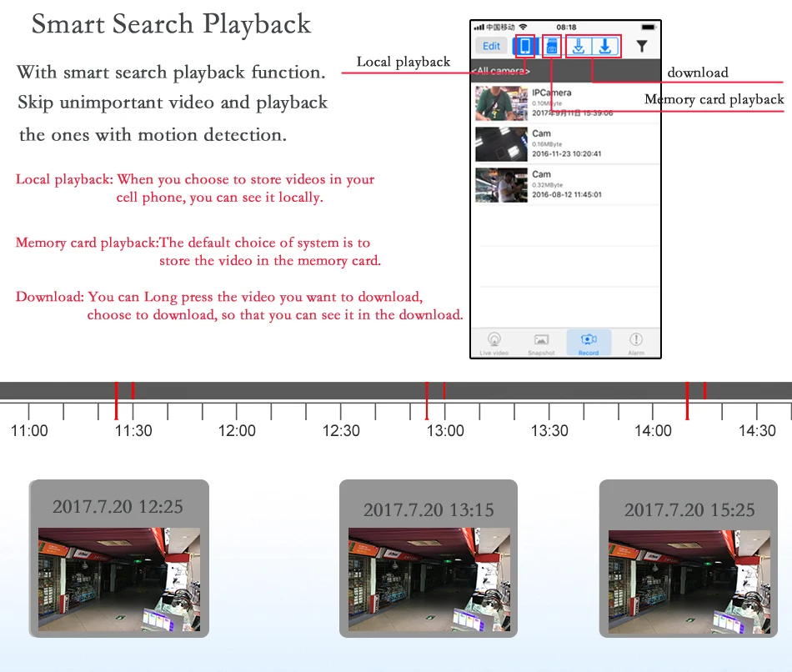This screenshot has height=672, width=792.
Task: Select the 2017.7.20 12:25 caption text
Action: coord(118,507)
